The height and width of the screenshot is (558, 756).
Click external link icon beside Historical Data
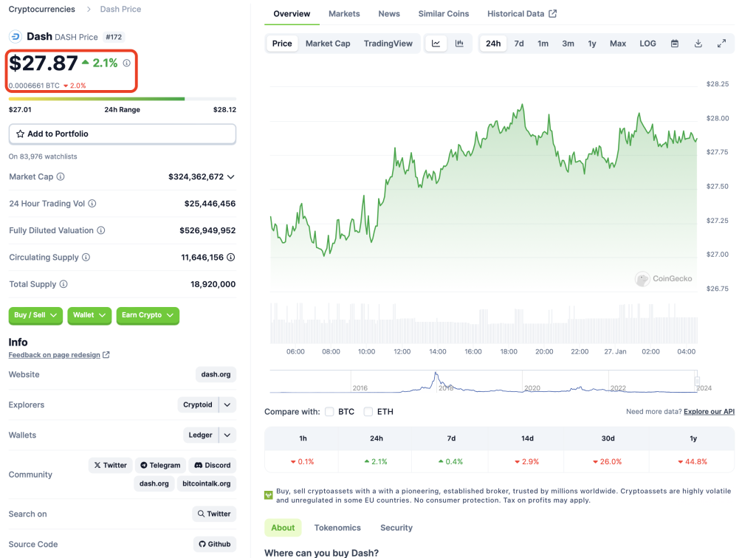pyautogui.click(x=552, y=14)
